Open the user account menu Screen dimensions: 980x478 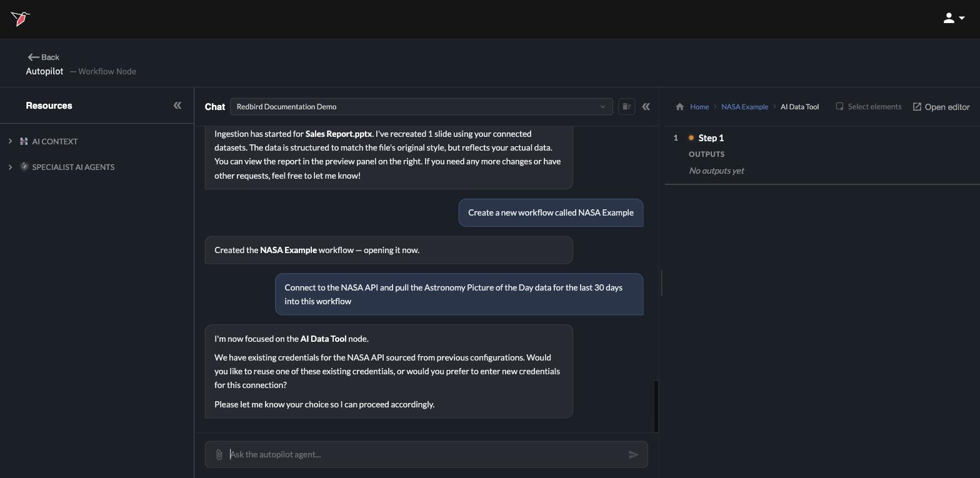pyautogui.click(x=954, y=18)
